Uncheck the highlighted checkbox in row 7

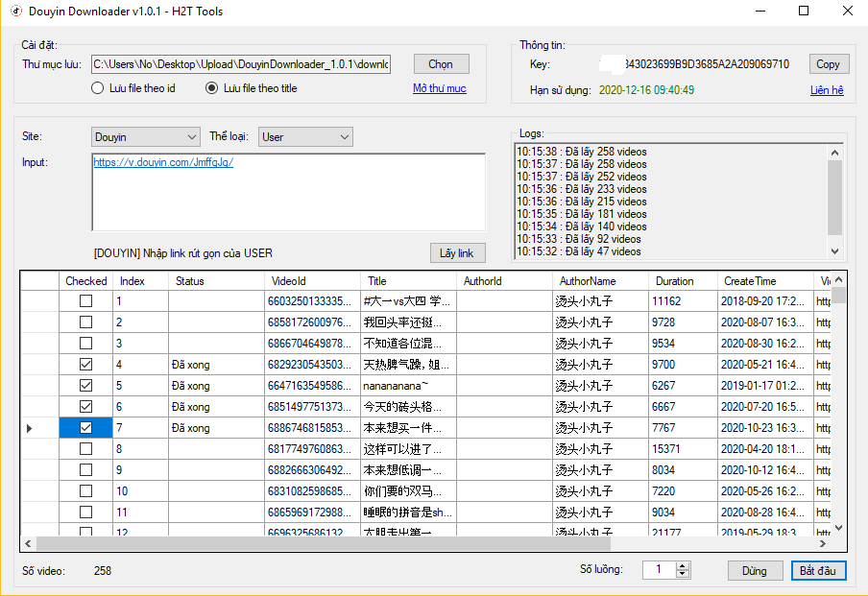pyautogui.click(x=85, y=428)
